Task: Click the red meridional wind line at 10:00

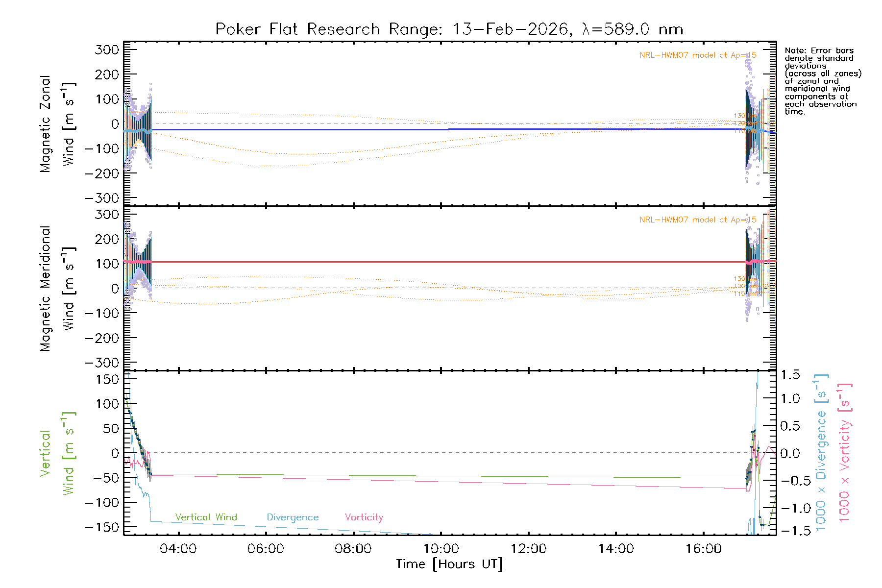Action: coord(441,262)
